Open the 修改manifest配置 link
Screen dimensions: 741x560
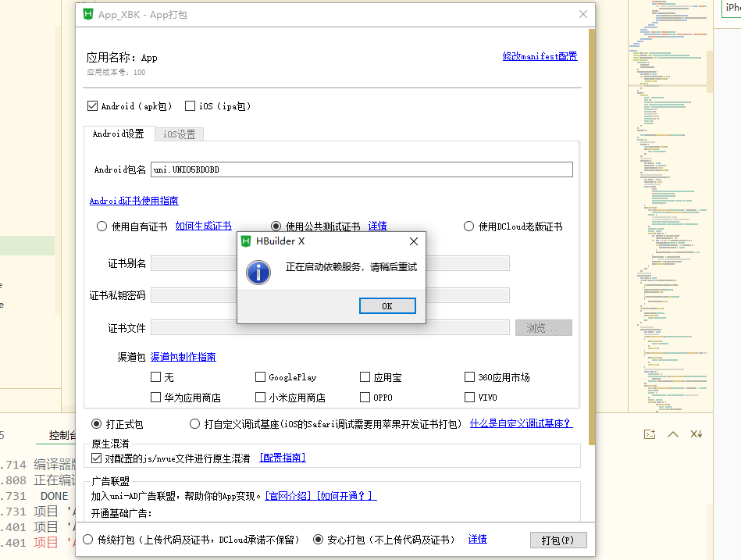[x=540, y=56]
